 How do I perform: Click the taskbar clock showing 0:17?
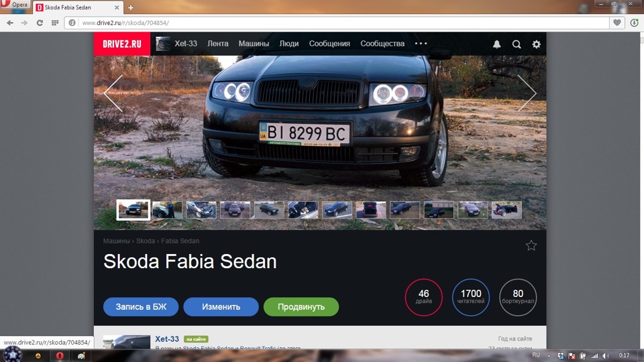pyautogui.click(x=624, y=355)
